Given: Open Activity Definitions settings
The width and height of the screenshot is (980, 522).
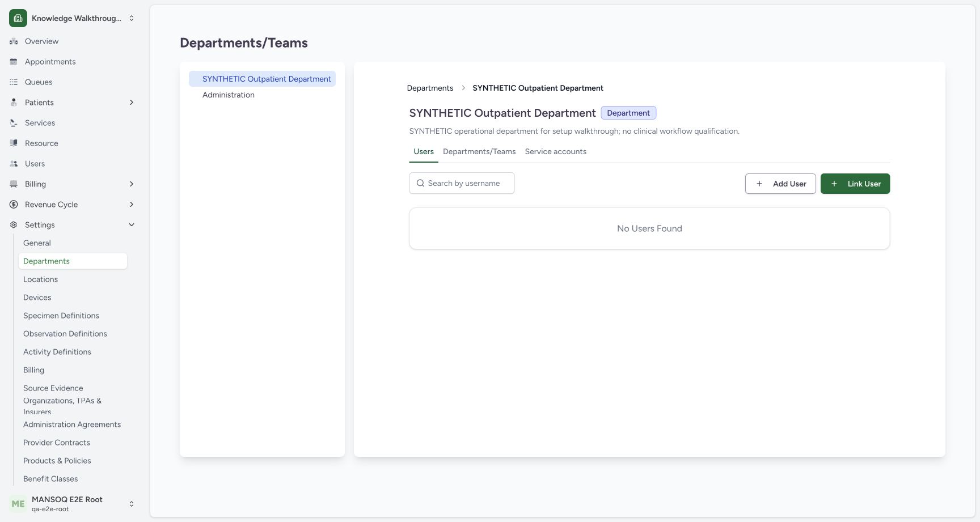Looking at the screenshot, I should click(x=73, y=352).
